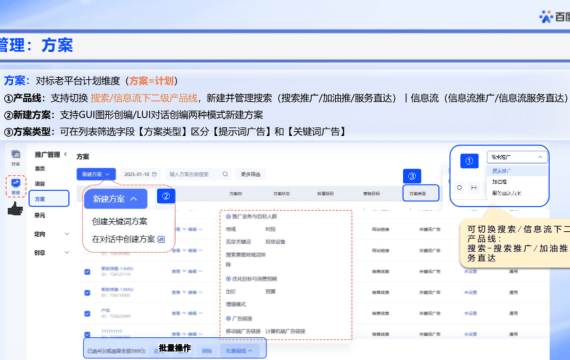Uncheck the 产品 row checkbox
Screen dimensions: 570x360
click(x=87, y=313)
